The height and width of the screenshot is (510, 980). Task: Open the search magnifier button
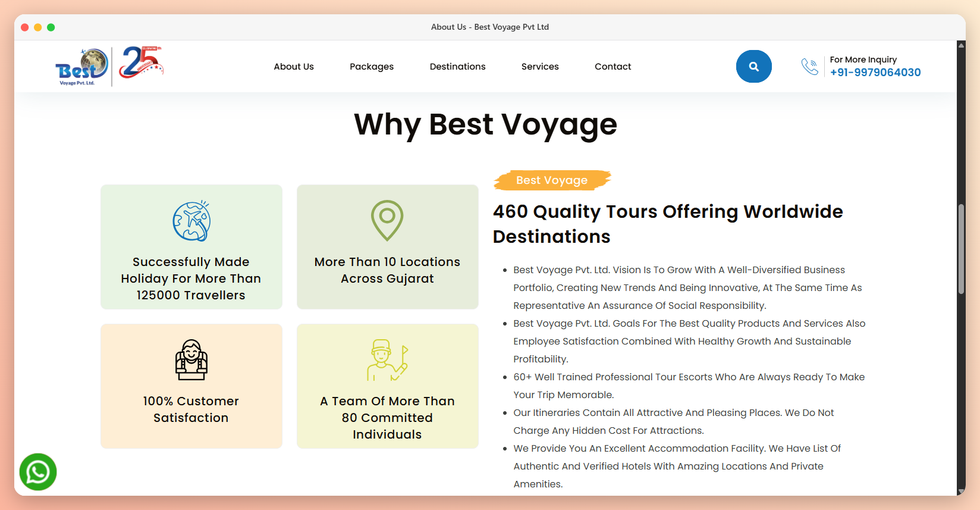click(x=753, y=67)
